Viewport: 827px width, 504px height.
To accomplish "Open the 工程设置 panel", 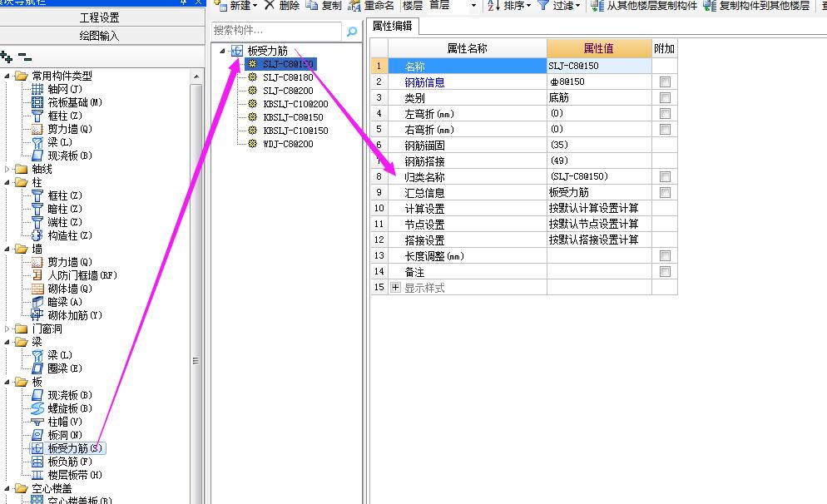I will (100, 17).
